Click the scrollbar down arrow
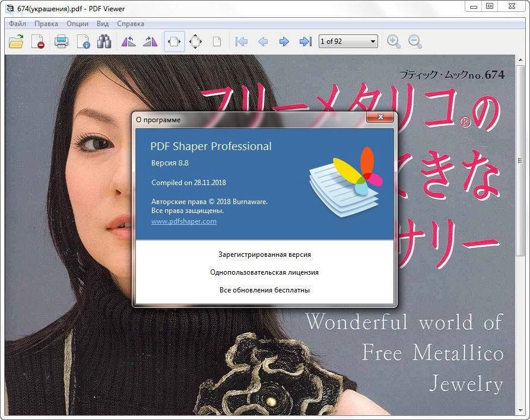This screenshot has height=420, width=530. click(520, 411)
